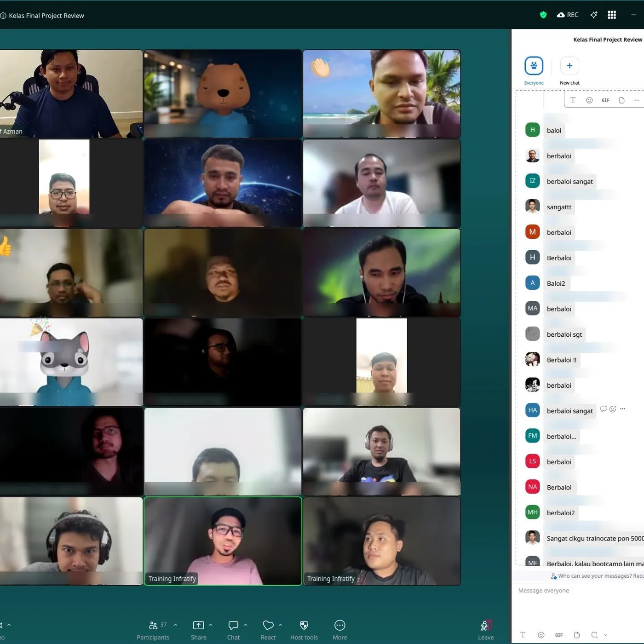This screenshot has height=644, width=644.
Task: Open more options on HA's 'berbaloi sangat' message
Action: tap(622, 409)
